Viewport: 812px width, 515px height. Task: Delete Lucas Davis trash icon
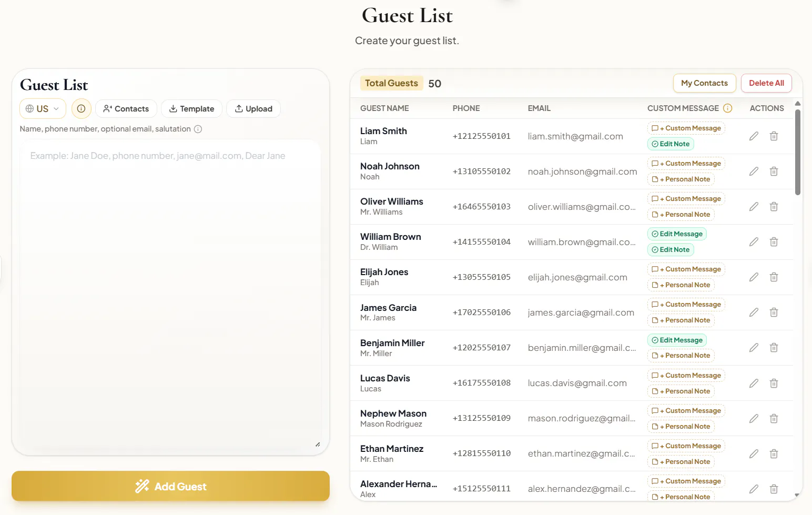coord(774,383)
